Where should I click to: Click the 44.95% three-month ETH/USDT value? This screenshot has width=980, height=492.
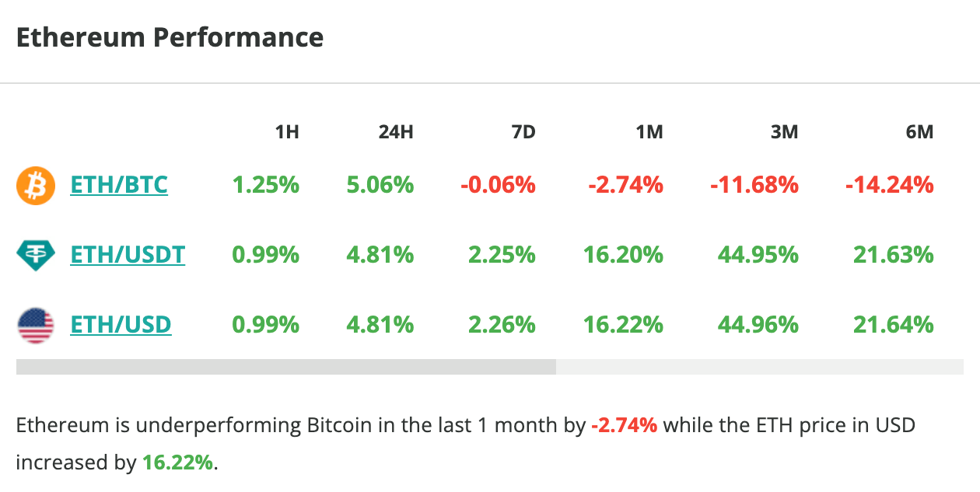tap(758, 254)
